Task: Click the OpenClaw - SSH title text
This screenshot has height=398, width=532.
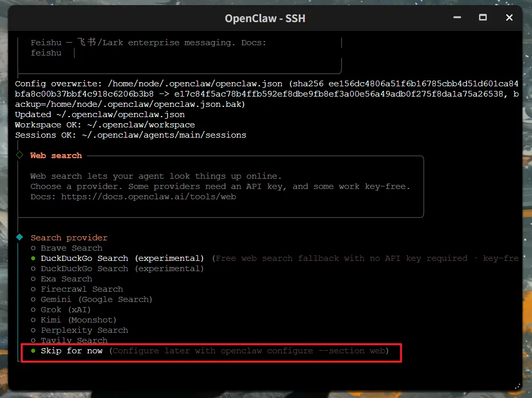Action: pyautogui.click(x=265, y=18)
